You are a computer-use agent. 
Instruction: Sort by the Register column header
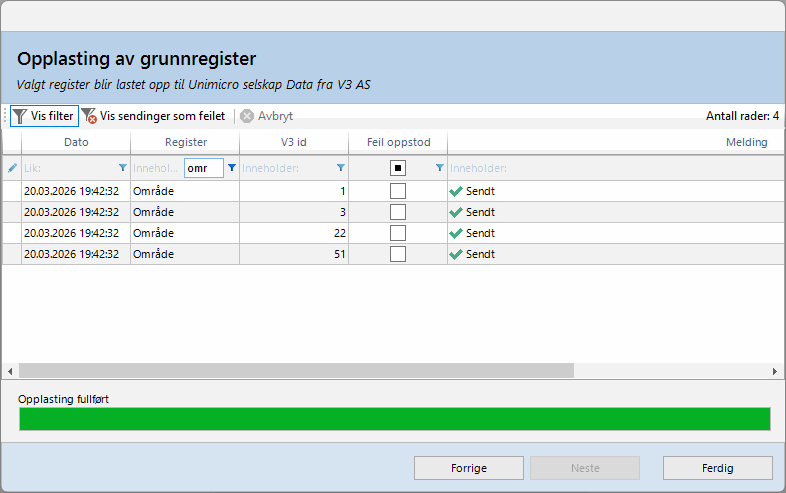185,142
